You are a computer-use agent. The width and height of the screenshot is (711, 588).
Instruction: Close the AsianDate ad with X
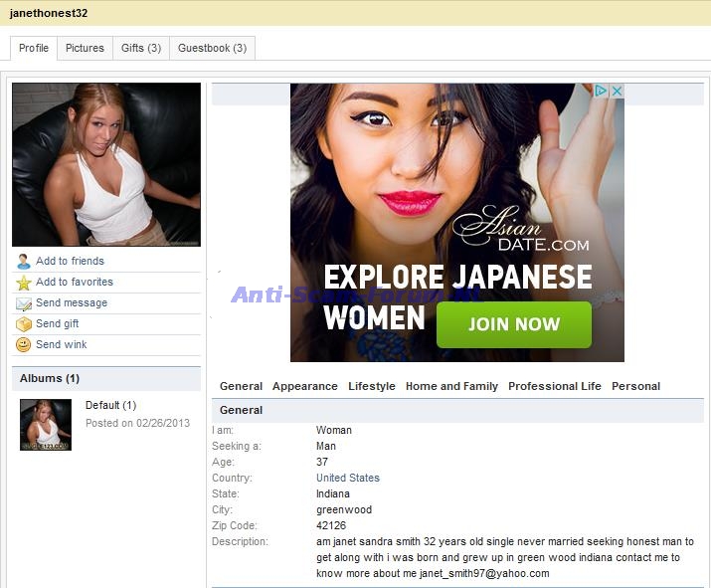[x=617, y=91]
